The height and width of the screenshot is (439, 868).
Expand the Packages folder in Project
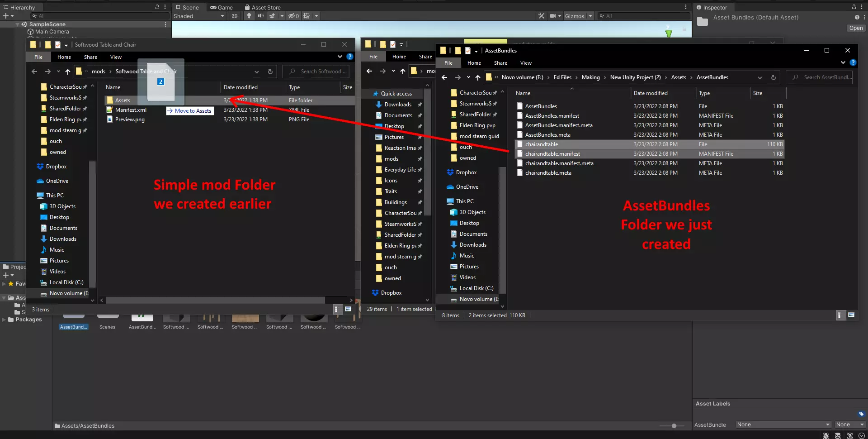coord(4,320)
